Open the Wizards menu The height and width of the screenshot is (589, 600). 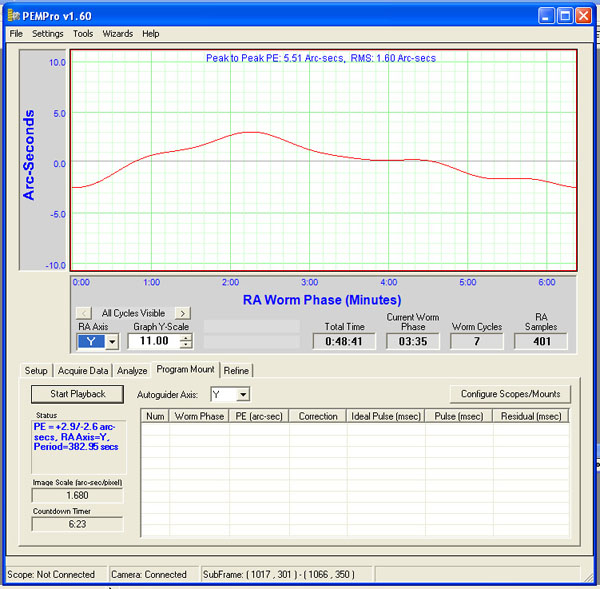(117, 33)
